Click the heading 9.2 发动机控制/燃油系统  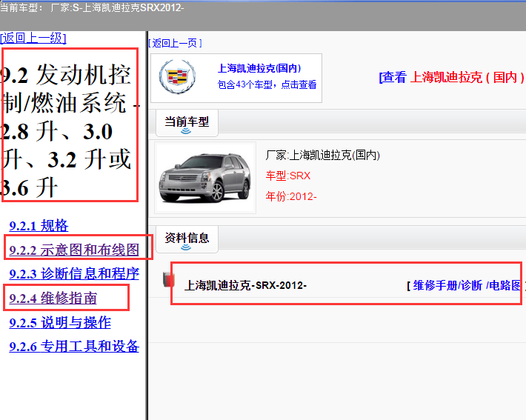(69, 131)
